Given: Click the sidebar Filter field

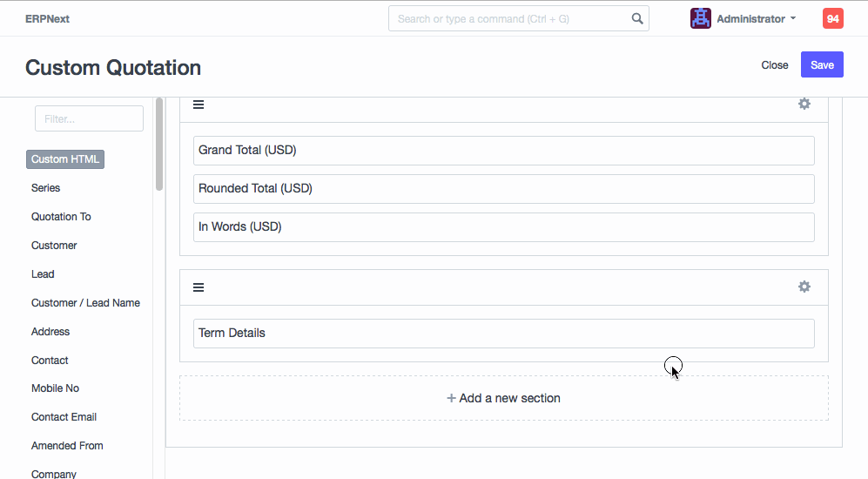Looking at the screenshot, I should 89,118.
